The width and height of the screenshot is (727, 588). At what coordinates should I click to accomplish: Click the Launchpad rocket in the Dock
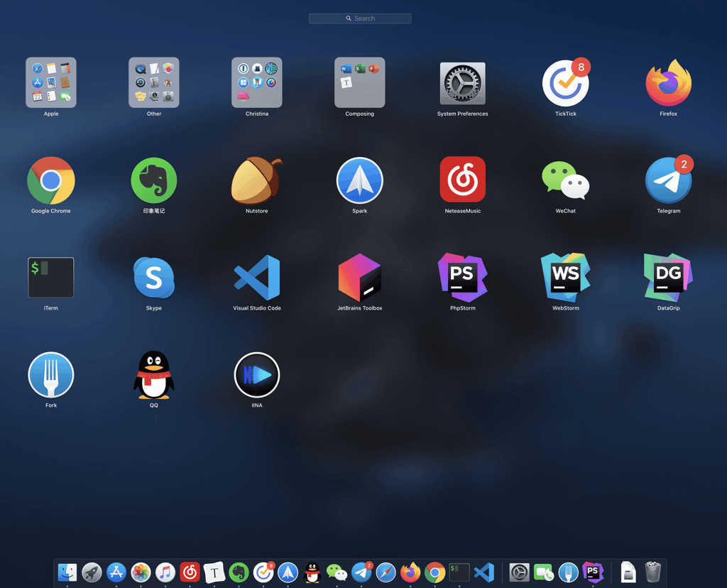pyautogui.click(x=92, y=572)
